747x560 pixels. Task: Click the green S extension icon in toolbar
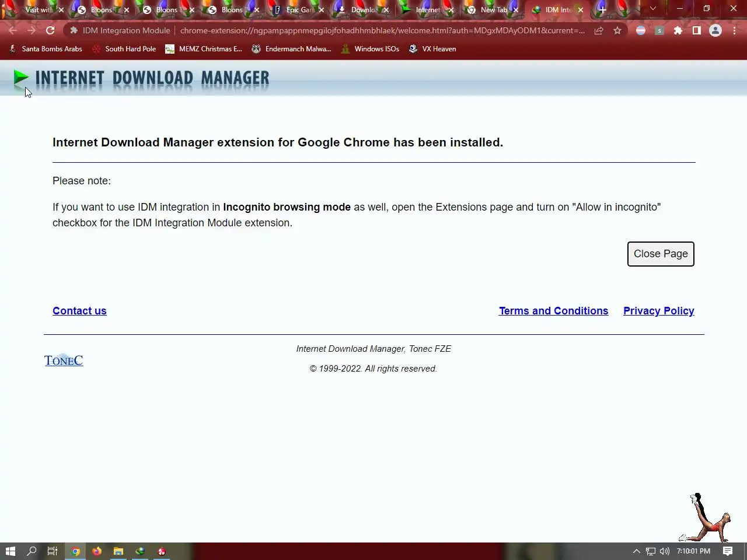coord(659,30)
